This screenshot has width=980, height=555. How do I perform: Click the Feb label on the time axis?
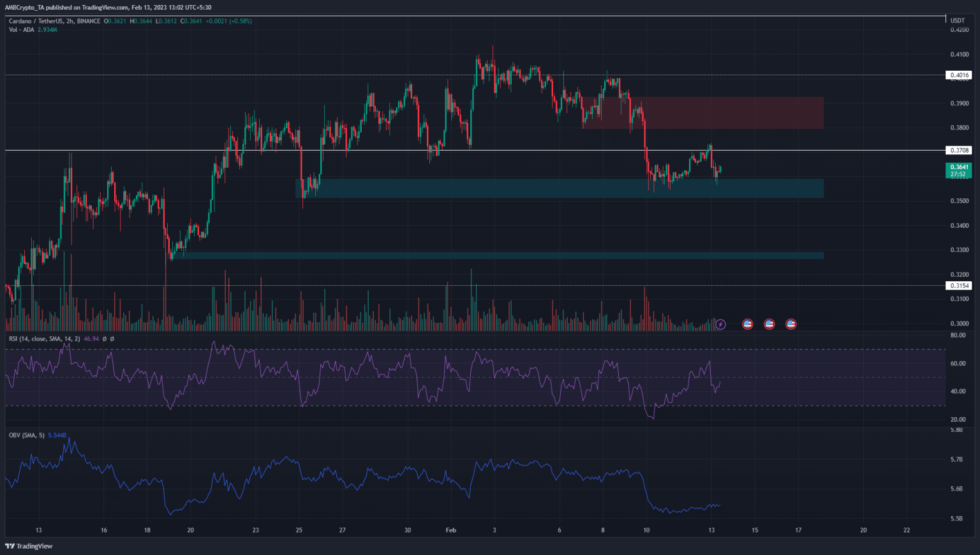[451, 530]
